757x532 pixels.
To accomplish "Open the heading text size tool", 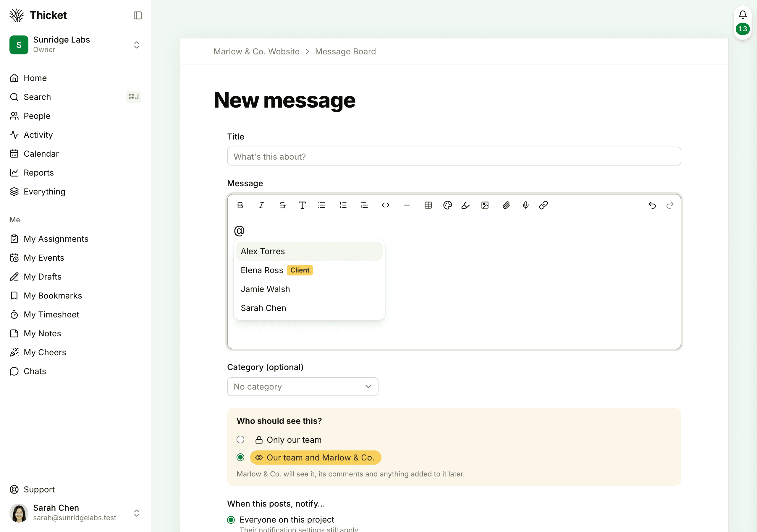I will point(302,205).
